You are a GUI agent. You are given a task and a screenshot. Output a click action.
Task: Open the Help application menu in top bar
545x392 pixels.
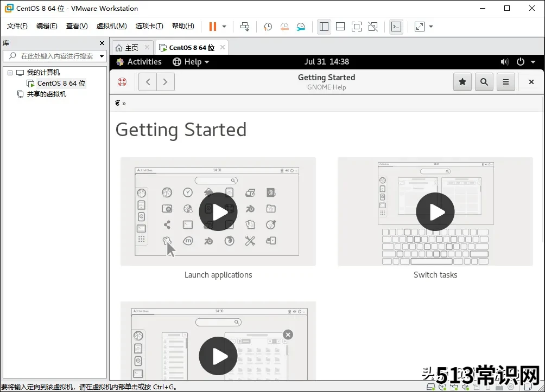click(191, 62)
